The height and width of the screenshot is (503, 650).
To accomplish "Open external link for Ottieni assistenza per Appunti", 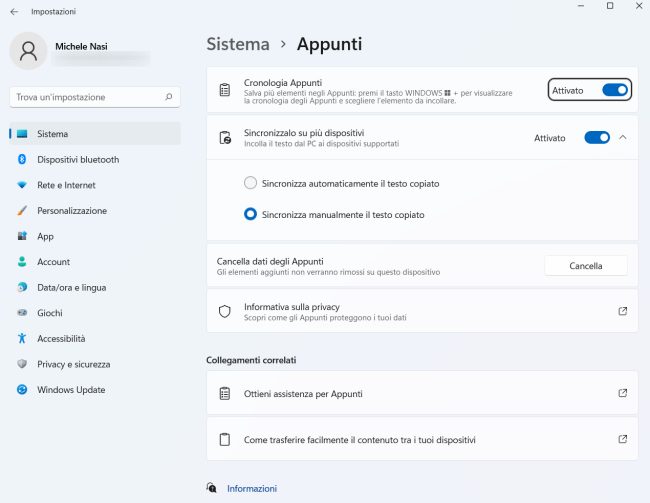I will [x=622, y=394].
